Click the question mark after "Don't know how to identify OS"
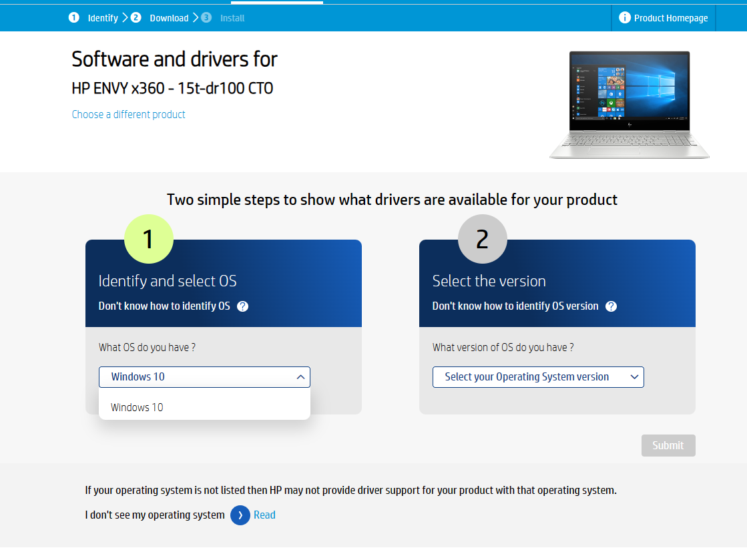 242,306
